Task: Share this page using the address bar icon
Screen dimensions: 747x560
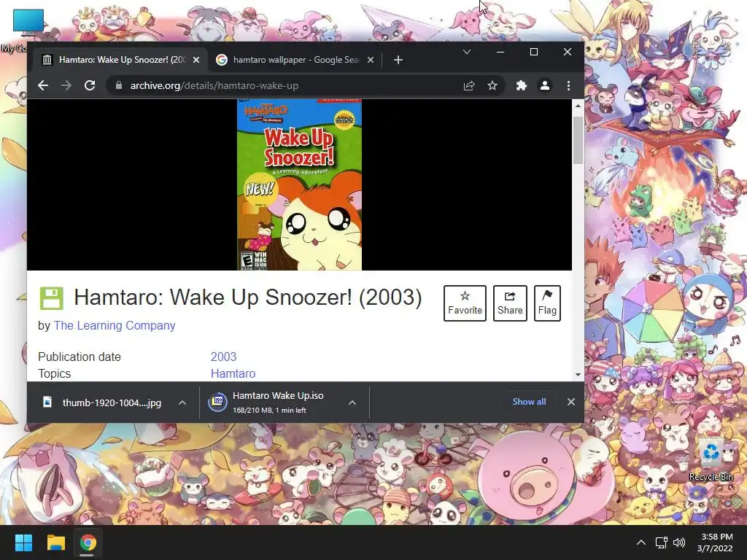Action: (469, 86)
